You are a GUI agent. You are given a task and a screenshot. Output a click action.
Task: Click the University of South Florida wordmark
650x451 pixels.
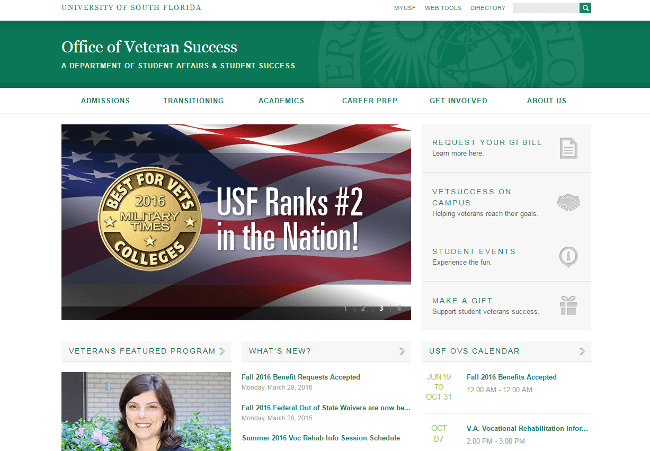click(x=131, y=7)
